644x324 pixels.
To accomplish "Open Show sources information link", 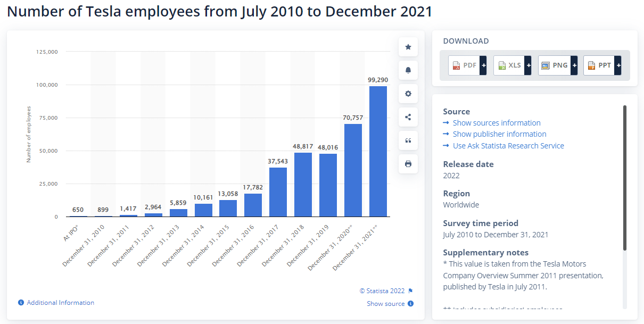I will (x=497, y=123).
